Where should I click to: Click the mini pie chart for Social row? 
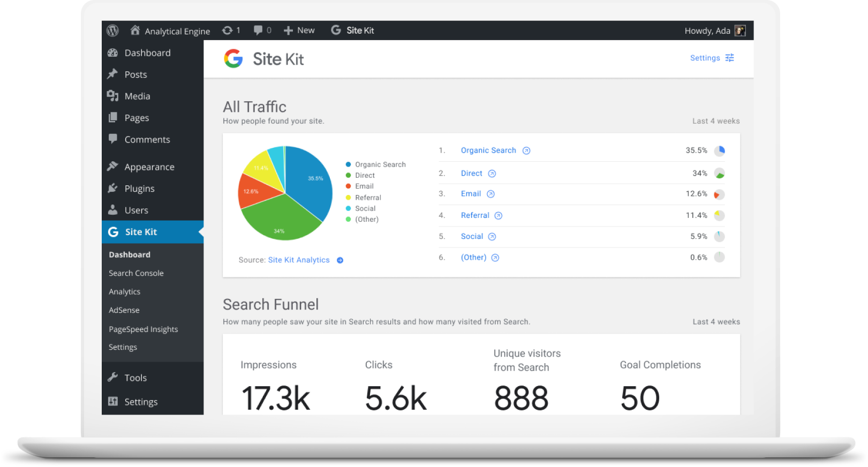[x=719, y=236]
